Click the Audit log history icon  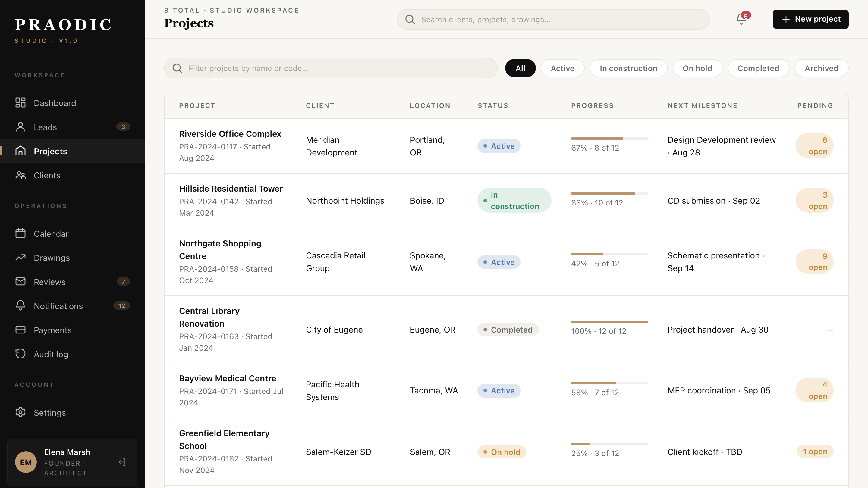pyautogui.click(x=20, y=354)
